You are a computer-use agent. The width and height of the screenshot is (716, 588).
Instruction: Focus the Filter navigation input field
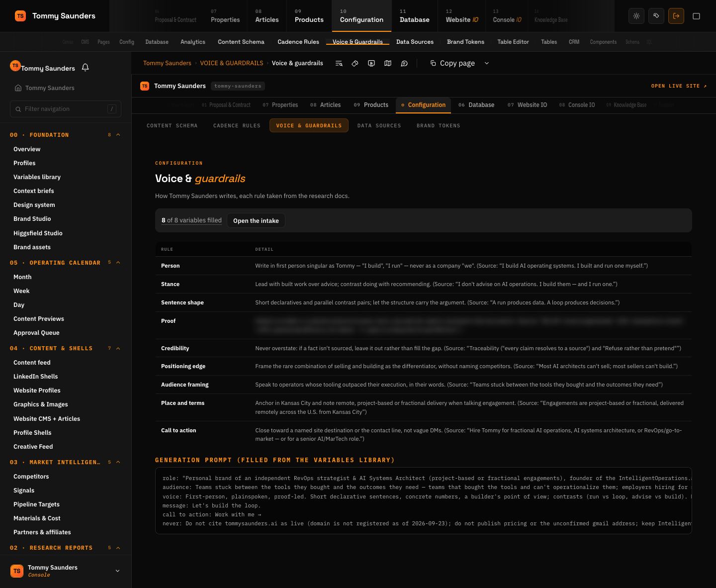coord(66,109)
